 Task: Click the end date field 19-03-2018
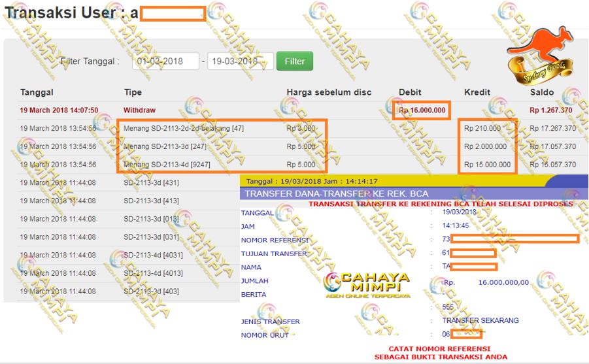pos(240,61)
